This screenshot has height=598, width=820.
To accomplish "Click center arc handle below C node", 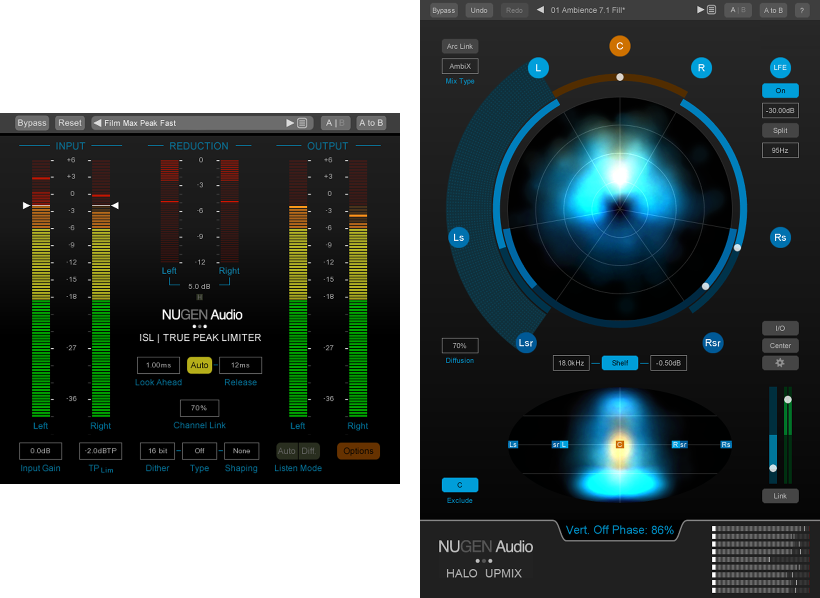I will [x=620, y=77].
